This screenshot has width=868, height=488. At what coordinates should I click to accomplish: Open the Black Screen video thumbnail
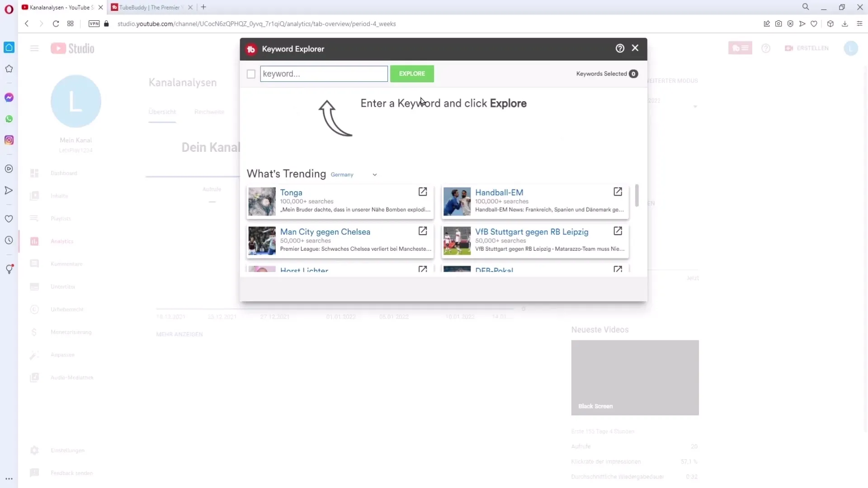tap(635, 377)
